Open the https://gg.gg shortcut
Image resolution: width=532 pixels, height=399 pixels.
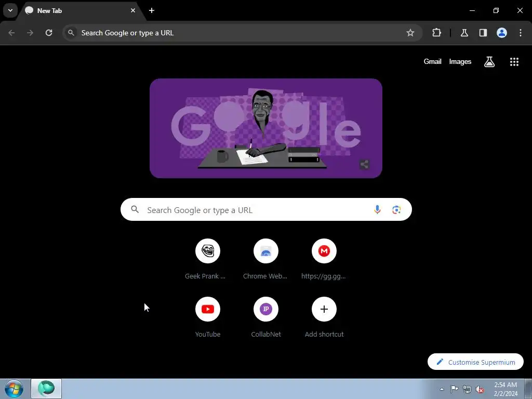click(324, 260)
